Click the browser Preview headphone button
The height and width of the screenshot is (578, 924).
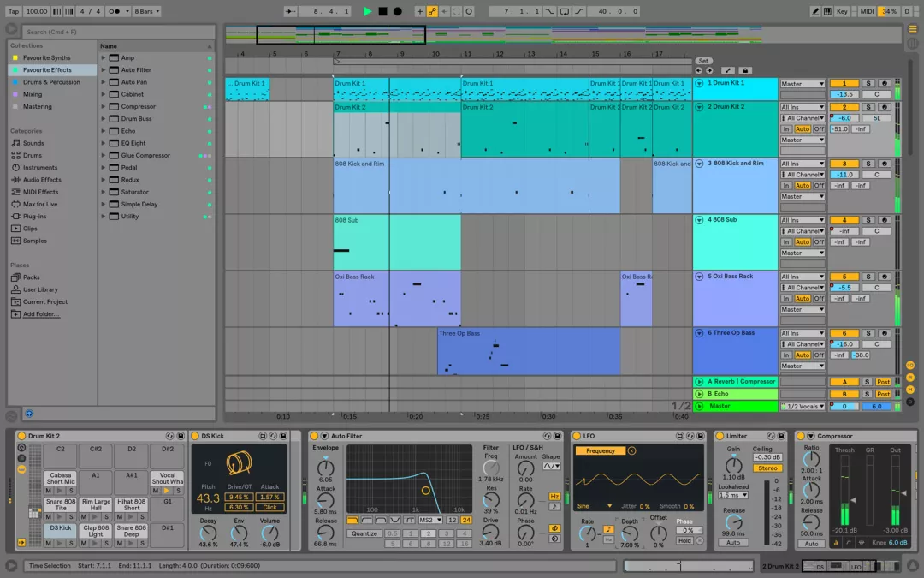(29, 414)
